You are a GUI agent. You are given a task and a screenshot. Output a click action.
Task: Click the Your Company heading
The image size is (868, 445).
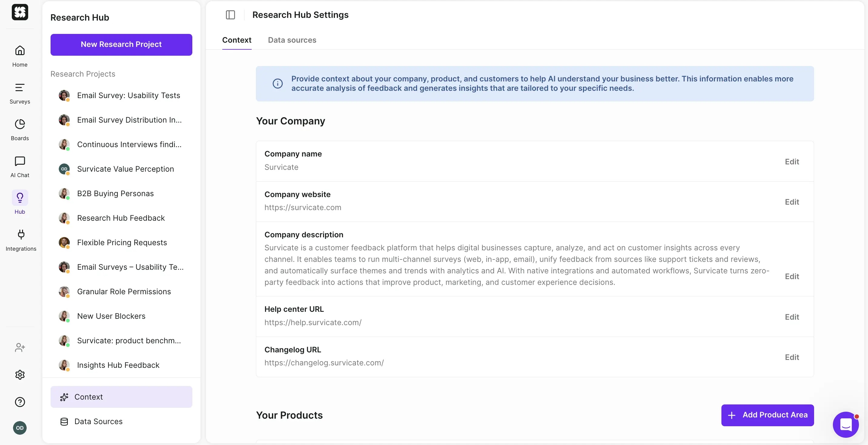pos(290,121)
